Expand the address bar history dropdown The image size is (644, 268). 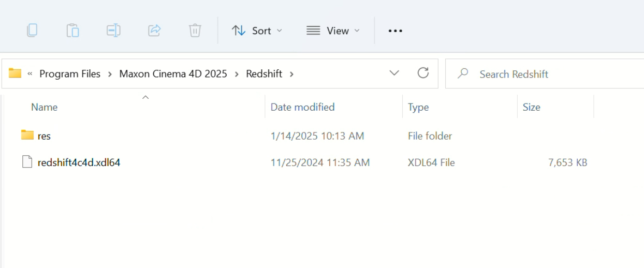394,73
